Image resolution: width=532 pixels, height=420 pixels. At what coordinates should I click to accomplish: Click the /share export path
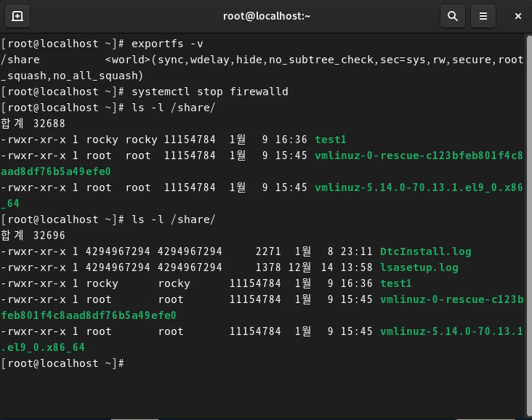(20, 60)
